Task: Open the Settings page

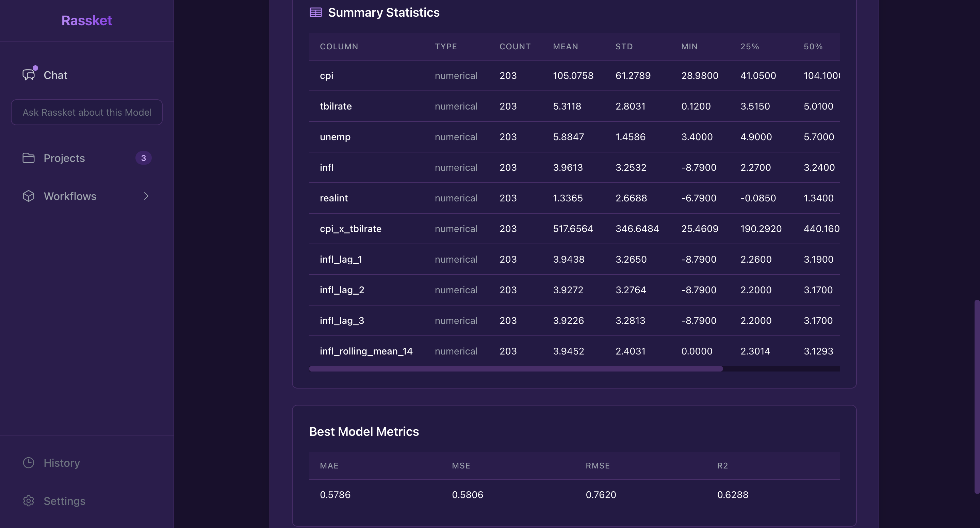Action: point(64,500)
